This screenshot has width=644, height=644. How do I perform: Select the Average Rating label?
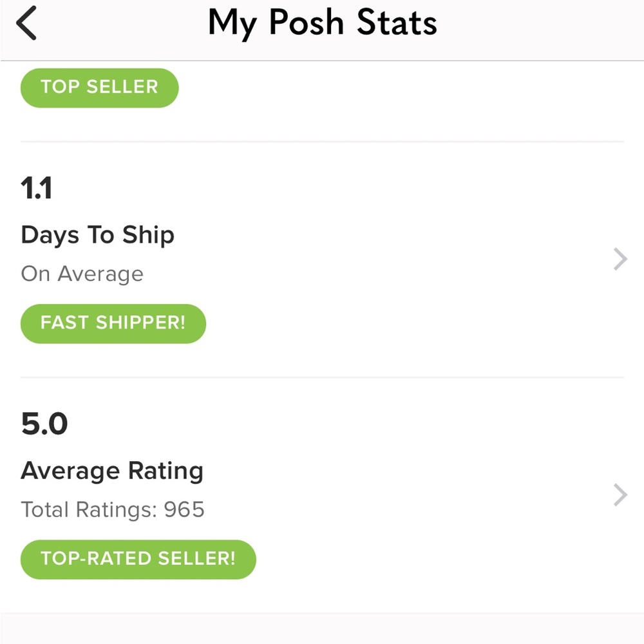(112, 471)
